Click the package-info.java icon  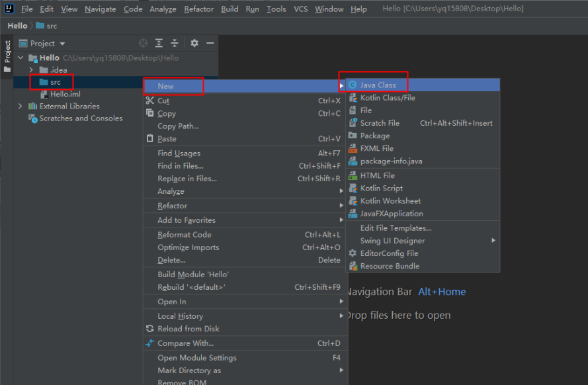[353, 161]
